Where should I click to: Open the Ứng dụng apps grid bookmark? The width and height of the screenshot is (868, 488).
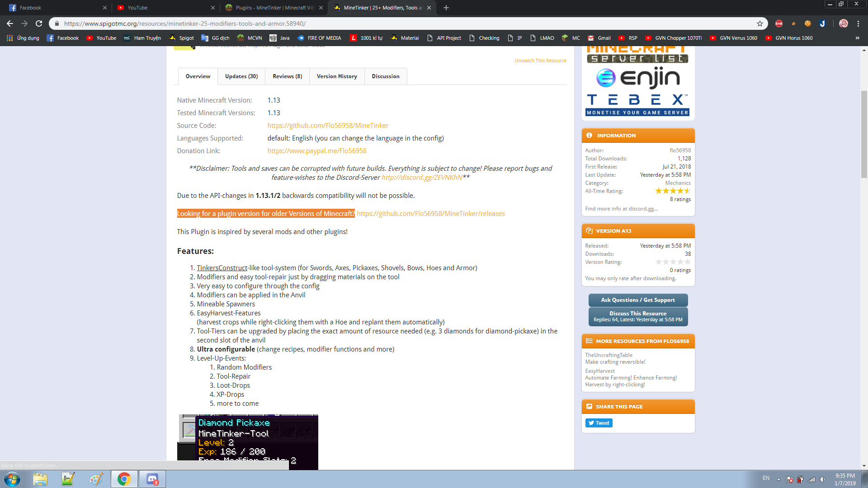[x=23, y=38]
